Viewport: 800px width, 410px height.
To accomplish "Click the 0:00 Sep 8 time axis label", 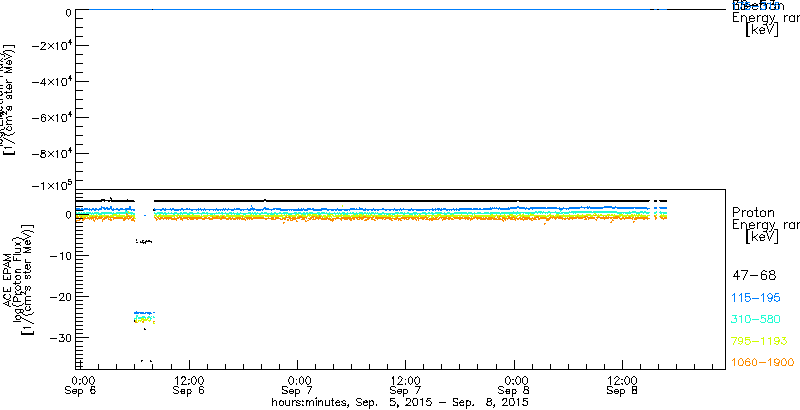I will [x=515, y=384].
